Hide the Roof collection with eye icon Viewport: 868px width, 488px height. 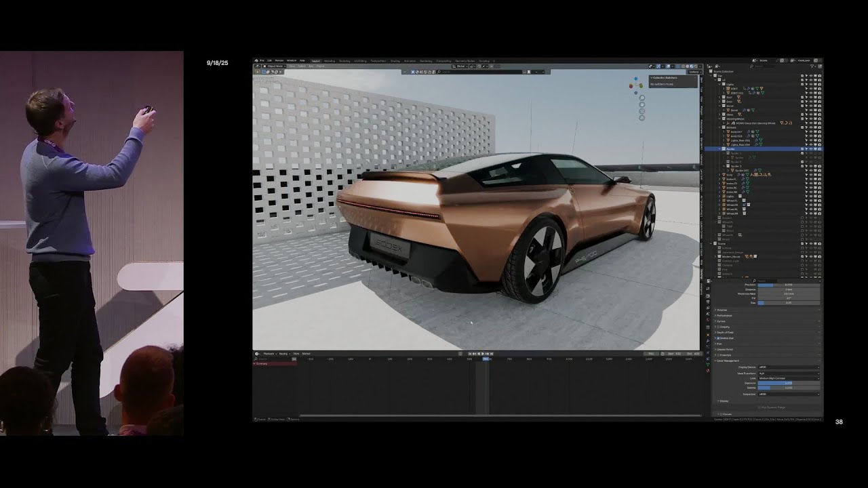click(x=811, y=98)
